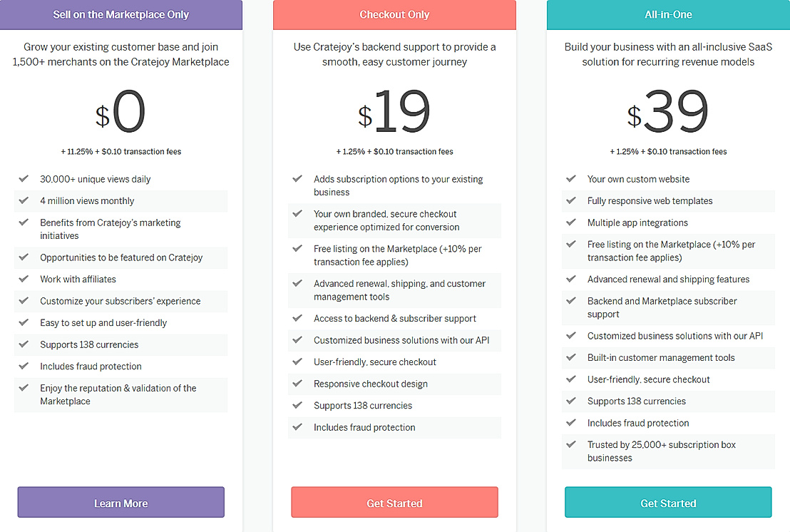790x532 pixels.
Task: Select the 'Sell on the Marketplace Only' header
Action: point(120,14)
